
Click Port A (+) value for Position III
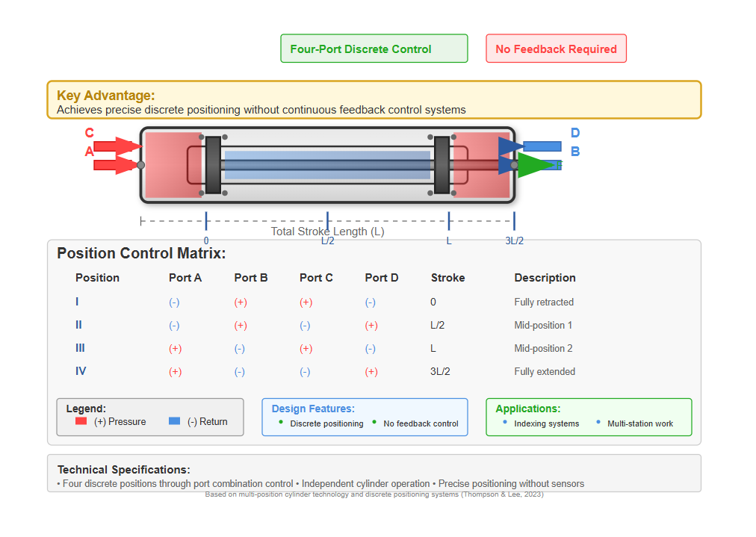(x=175, y=349)
